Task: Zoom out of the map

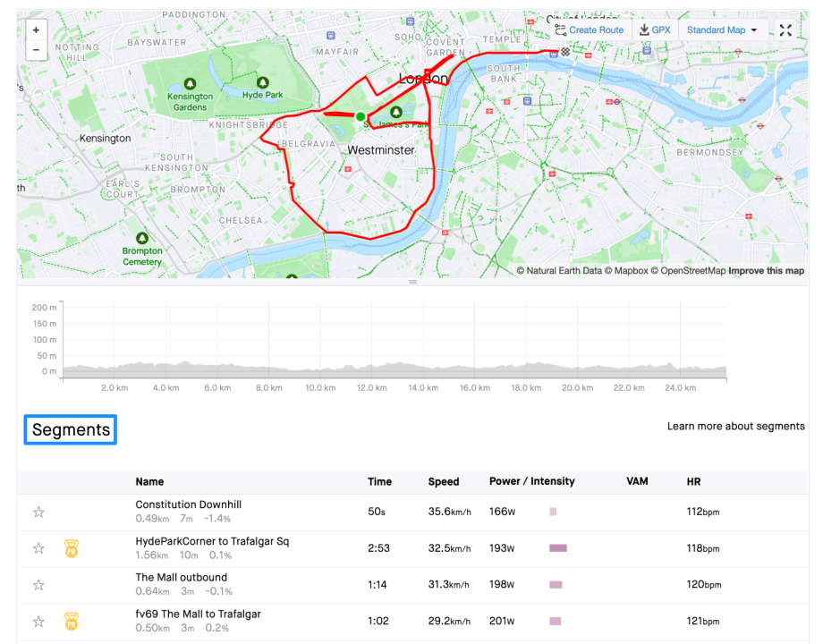Action: tap(37, 49)
